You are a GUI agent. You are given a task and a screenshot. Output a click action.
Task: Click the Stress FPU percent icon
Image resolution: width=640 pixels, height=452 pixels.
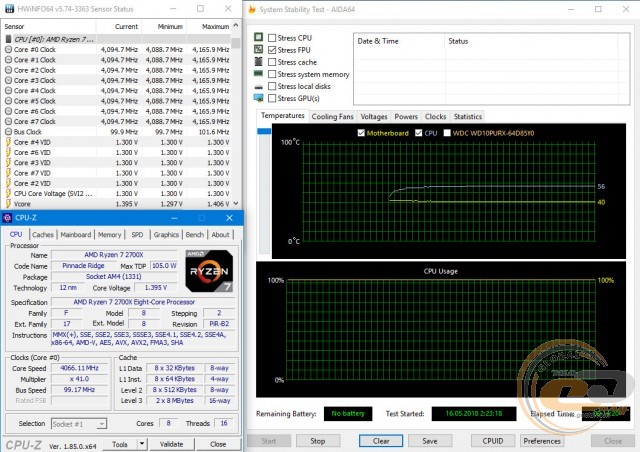(258, 49)
